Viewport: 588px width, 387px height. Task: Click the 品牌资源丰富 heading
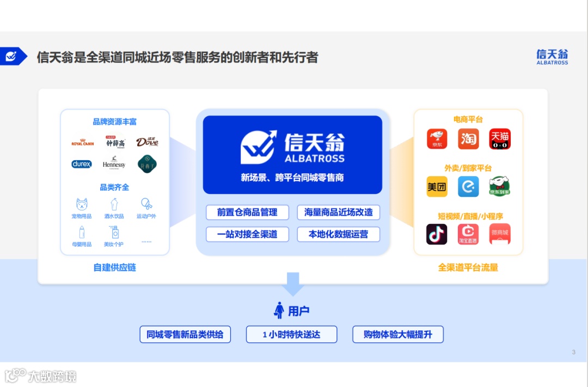click(x=115, y=122)
